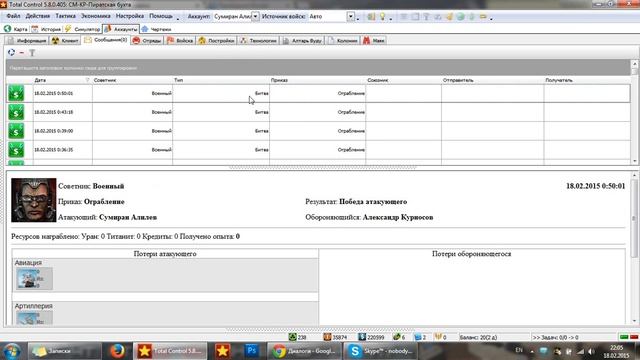Open the last toolbar overflow arrow

click(491, 19)
